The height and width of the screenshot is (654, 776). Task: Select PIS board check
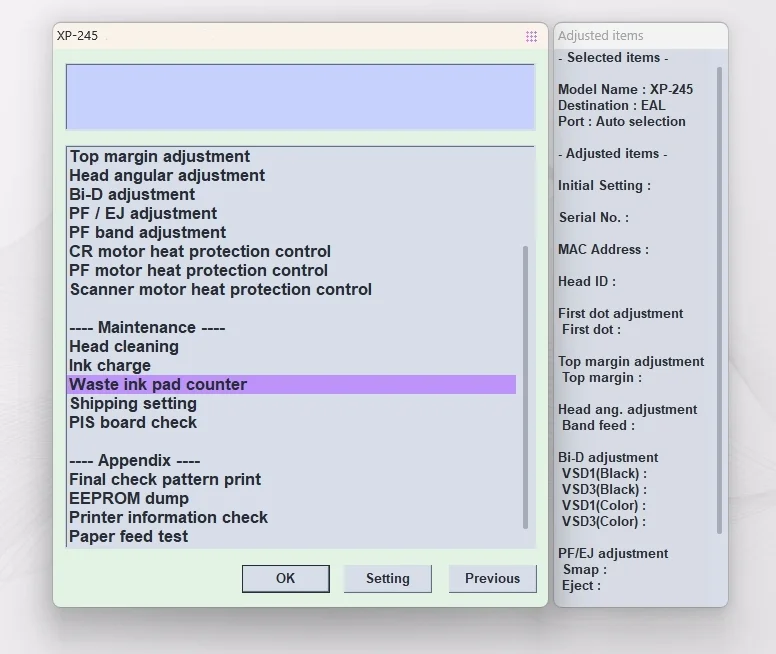click(133, 422)
